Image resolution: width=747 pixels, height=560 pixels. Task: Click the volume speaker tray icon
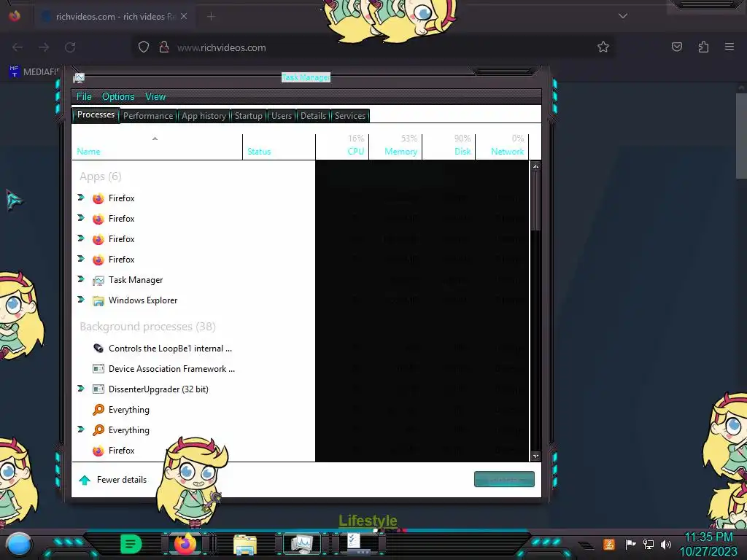point(666,544)
